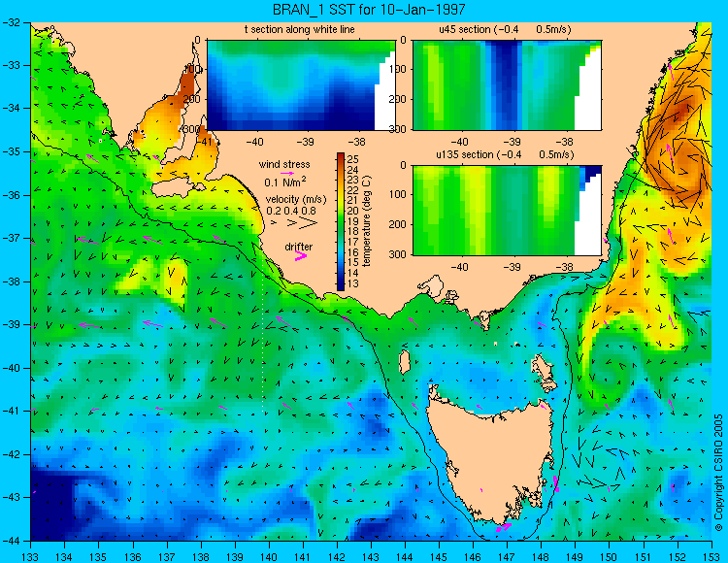This screenshot has width=728, height=563.
Task: Pick the dark red top of color bar
Action: coord(341,156)
